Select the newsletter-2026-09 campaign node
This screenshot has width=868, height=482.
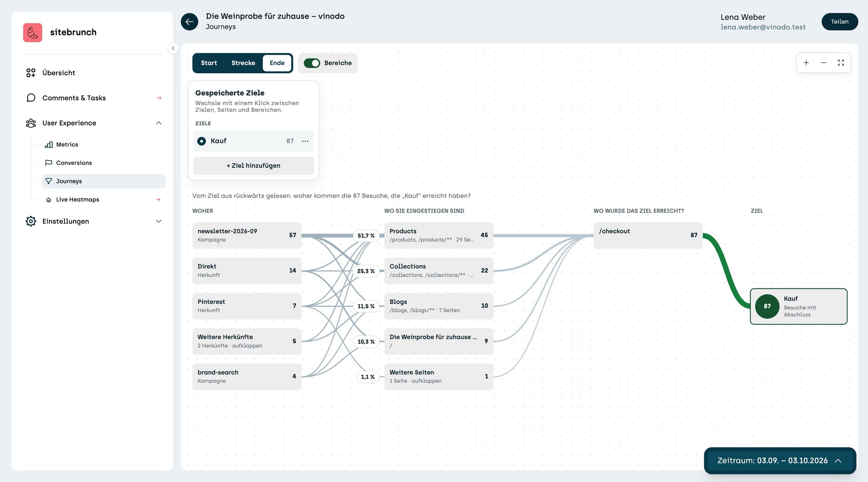[x=247, y=236]
